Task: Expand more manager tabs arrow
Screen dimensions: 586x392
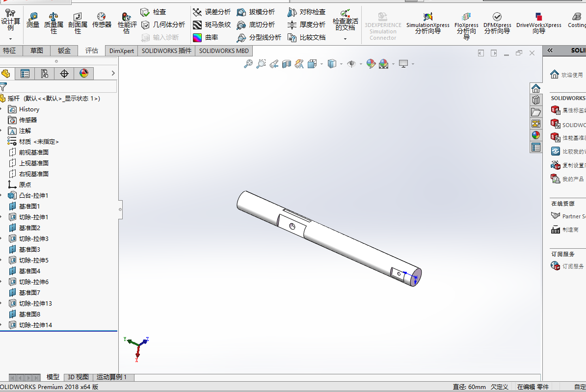Action: tap(113, 73)
